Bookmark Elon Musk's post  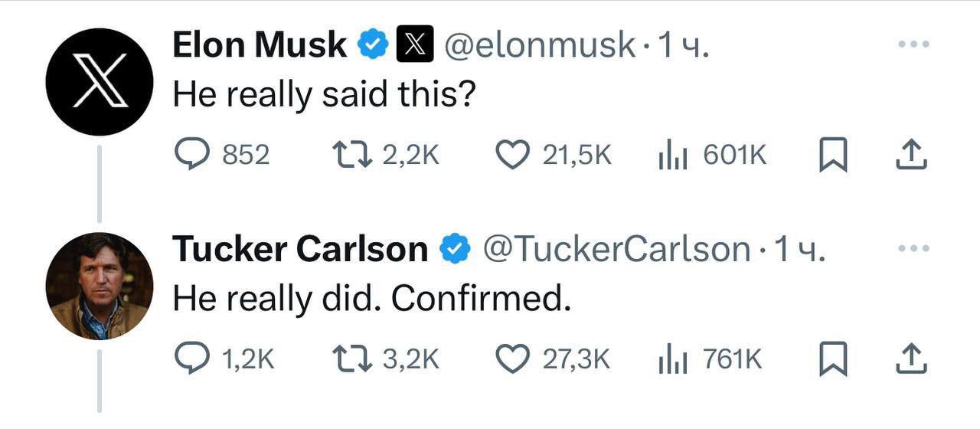[x=832, y=156]
